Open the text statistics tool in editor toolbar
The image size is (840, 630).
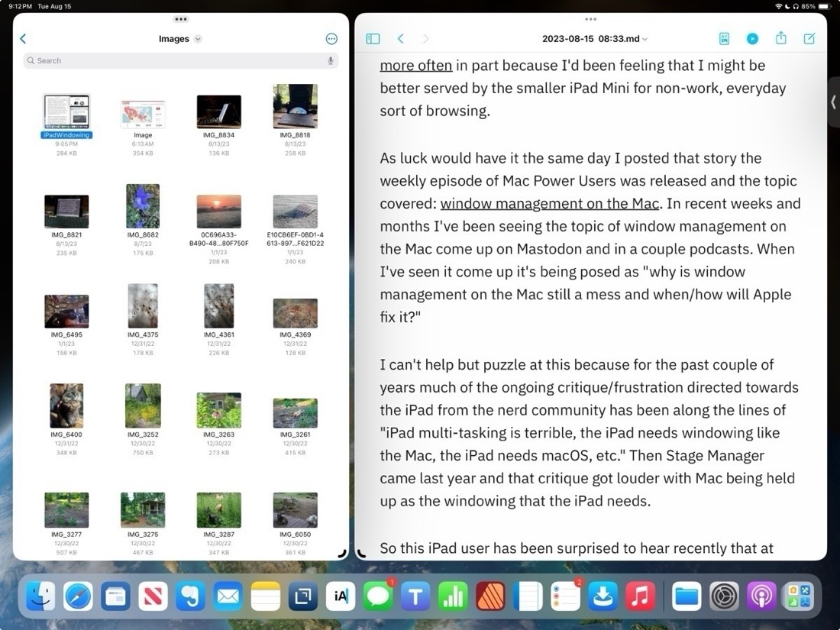click(724, 38)
